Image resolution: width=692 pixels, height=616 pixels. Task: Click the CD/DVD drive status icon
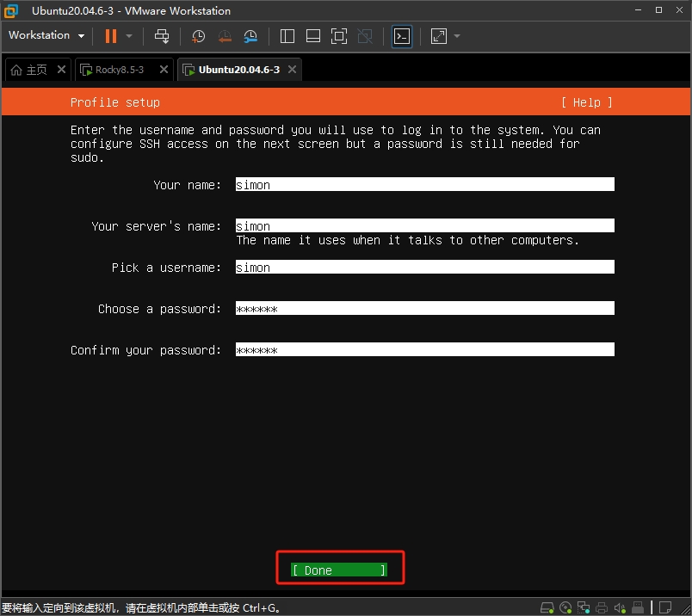(565, 608)
